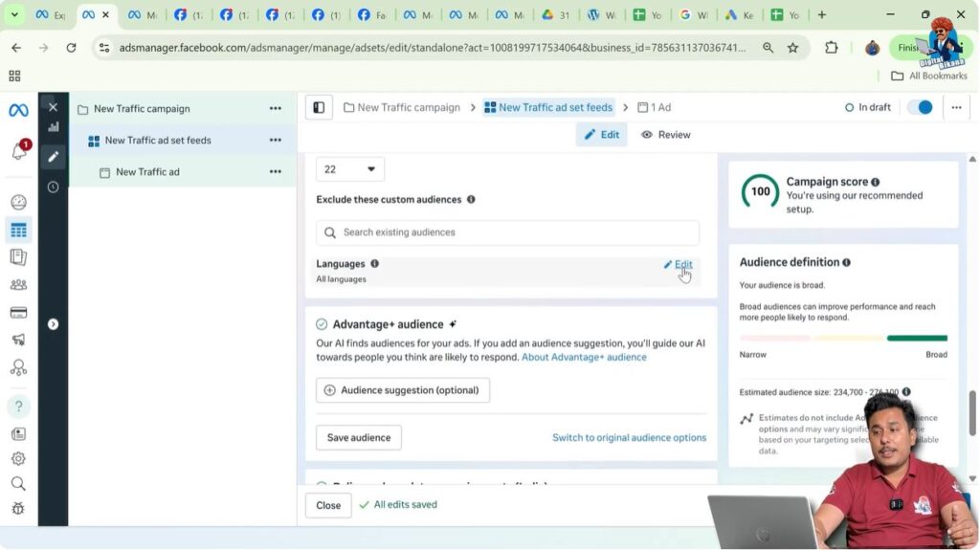
Task: Click the Narrow to Broad audience gauge
Action: click(x=842, y=338)
